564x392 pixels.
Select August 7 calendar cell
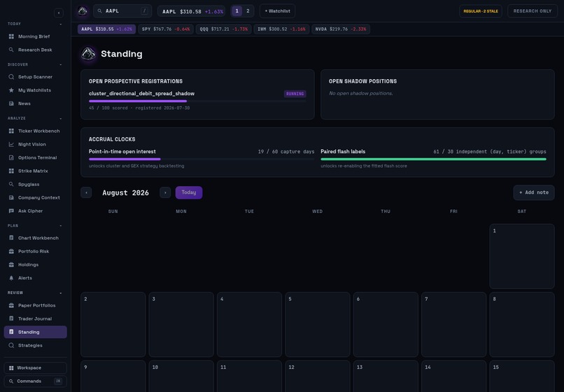coord(453,324)
